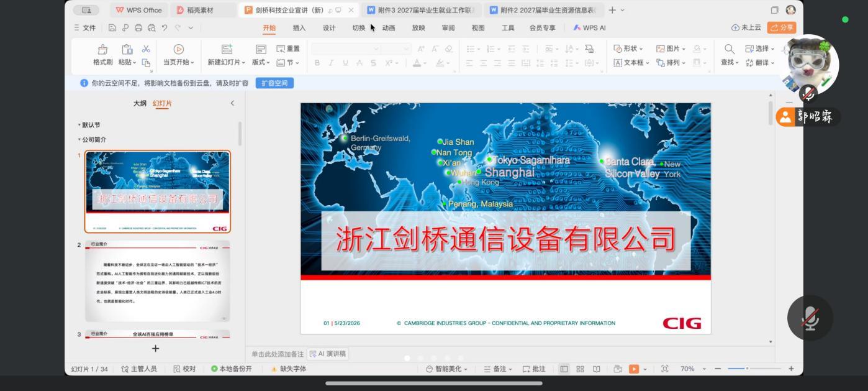Collapse the 默认节 section

tap(79, 125)
